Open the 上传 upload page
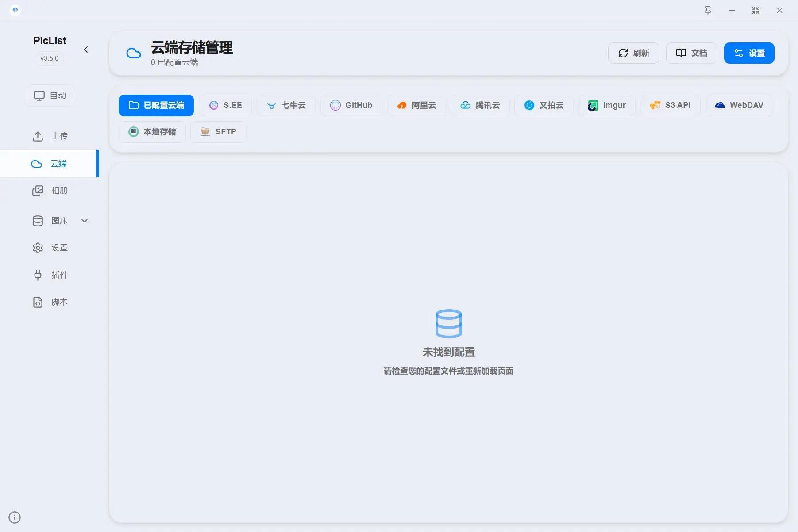This screenshot has width=798, height=532. 50,136
